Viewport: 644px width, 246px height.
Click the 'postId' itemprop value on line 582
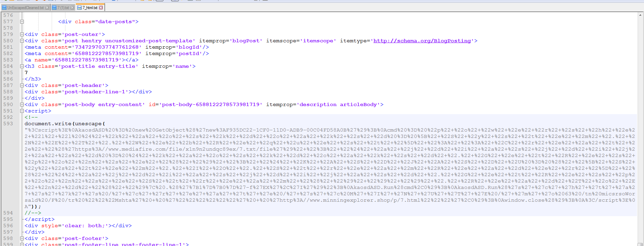click(189, 53)
